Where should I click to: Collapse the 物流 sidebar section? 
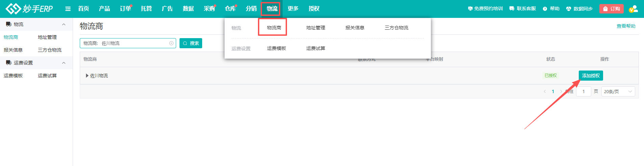(x=64, y=24)
